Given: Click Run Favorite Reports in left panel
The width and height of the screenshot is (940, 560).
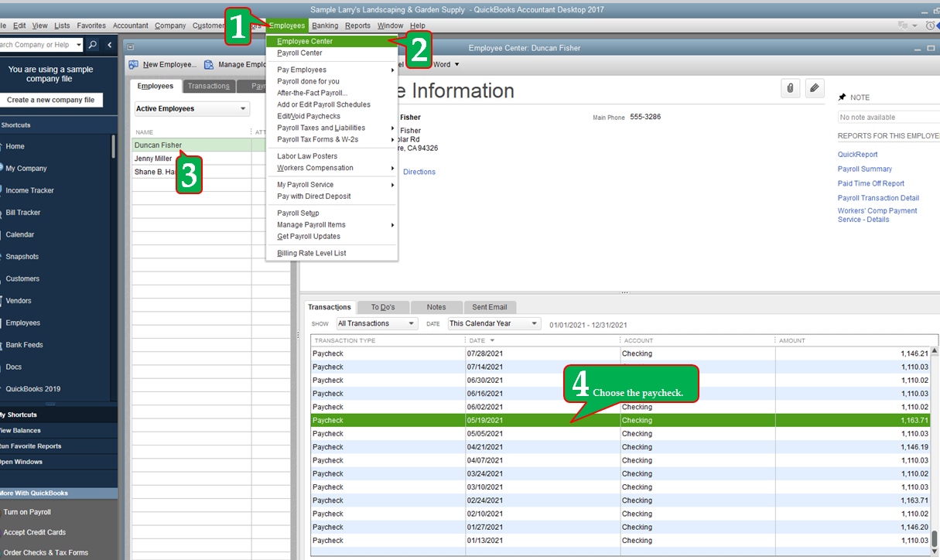Looking at the screenshot, I should click(x=30, y=446).
